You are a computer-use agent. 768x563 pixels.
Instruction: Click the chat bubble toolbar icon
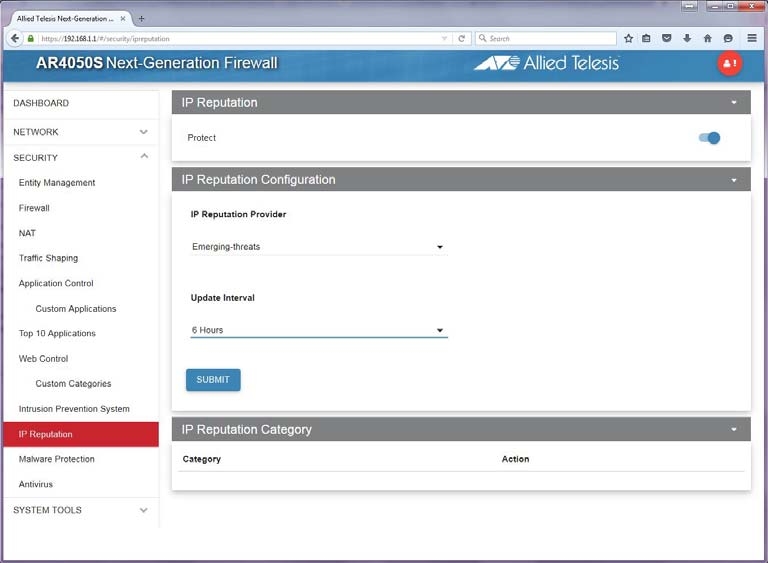(x=728, y=38)
